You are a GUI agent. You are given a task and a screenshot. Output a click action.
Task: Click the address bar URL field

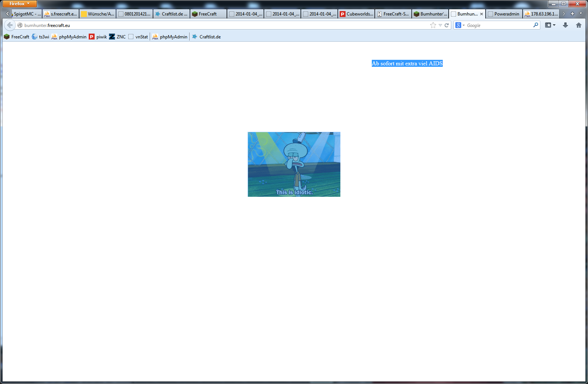click(225, 25)
